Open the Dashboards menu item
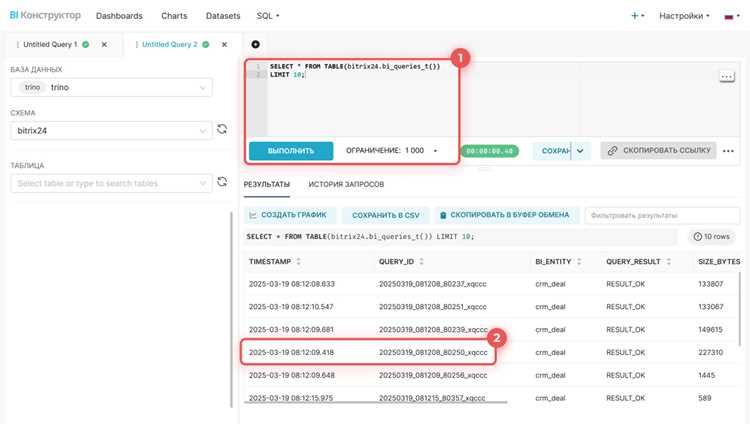 [119, 16]
